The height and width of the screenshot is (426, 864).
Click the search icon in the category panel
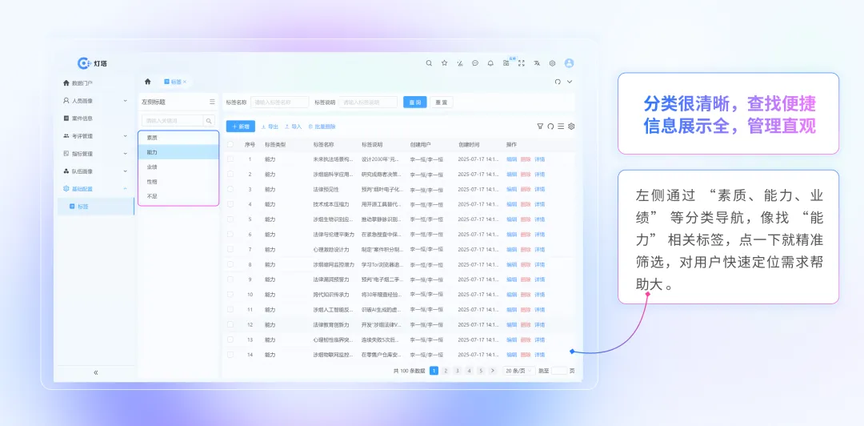point(209,121)
